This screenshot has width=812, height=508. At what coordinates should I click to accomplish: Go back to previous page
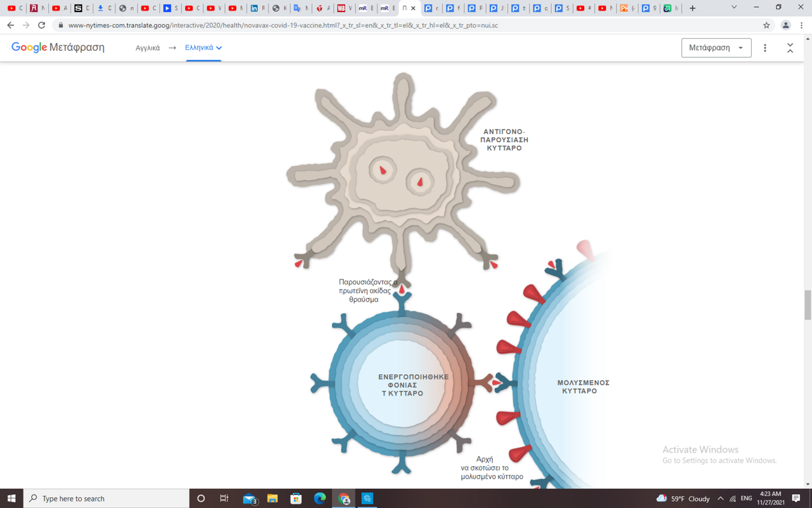(x=10, y=25)
